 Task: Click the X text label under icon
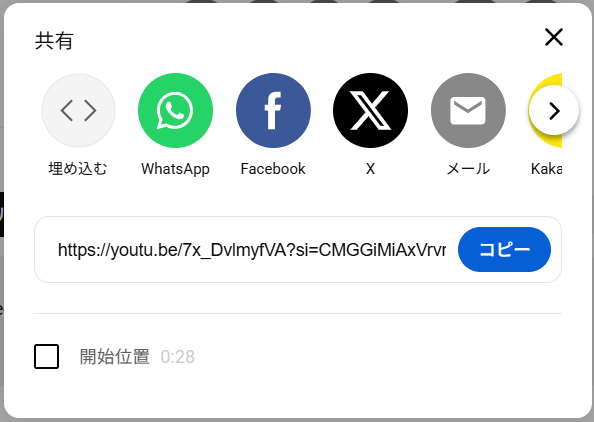(x=370, y=169)
